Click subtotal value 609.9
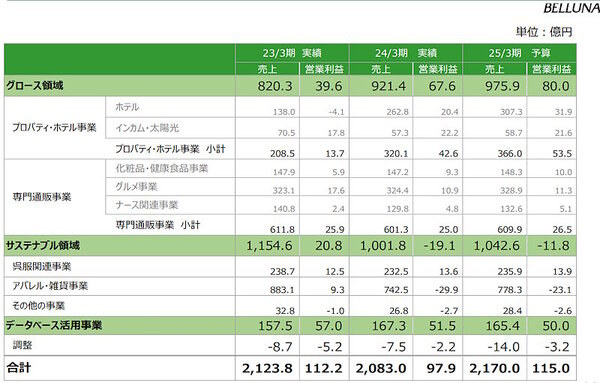This screenshot has width=600, height=383. (x=510, y=230)
